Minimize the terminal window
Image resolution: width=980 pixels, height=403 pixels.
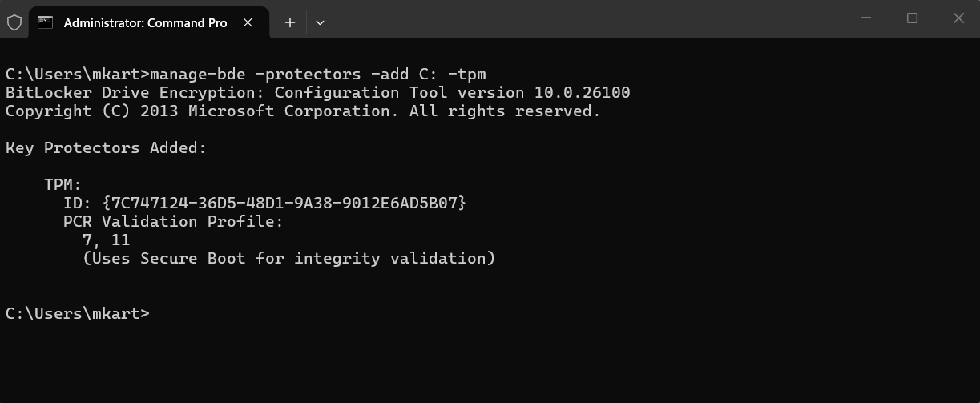point(865,18)
